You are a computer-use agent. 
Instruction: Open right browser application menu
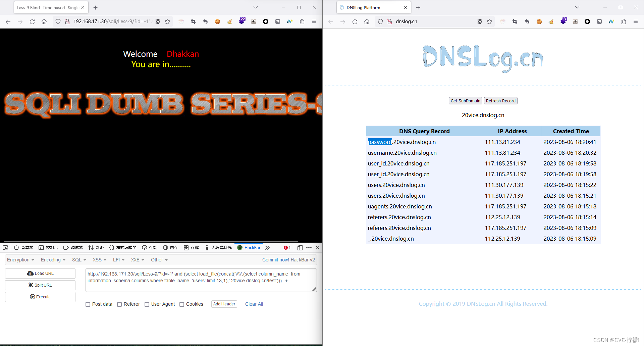(x=636, y=21)
